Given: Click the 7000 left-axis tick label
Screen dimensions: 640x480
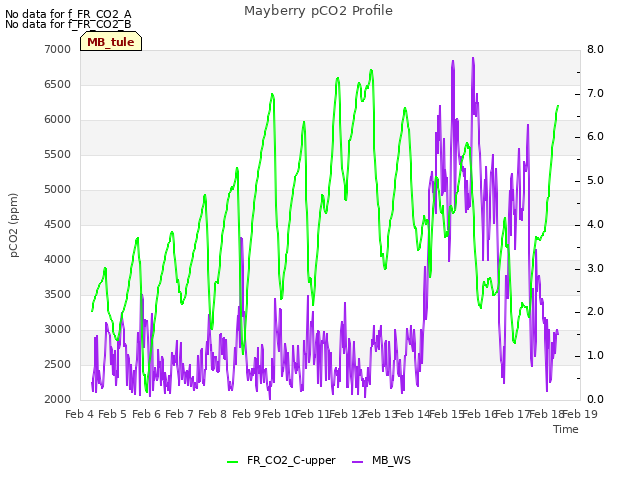Looking at the screenshot, I should point(58,49).
